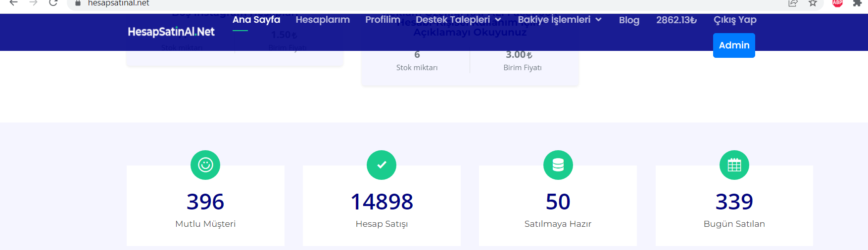Click the HesapSatinAl.Net logo

tap(171, 32)
